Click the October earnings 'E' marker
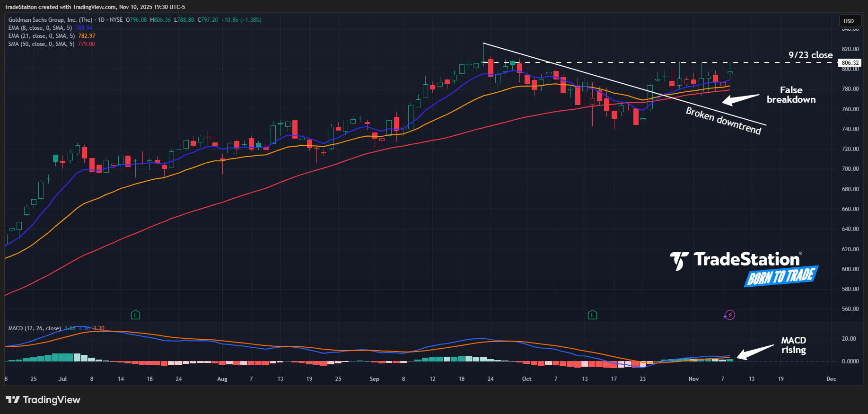The width and height of the screenshot is (868, 414). point(592,315)
